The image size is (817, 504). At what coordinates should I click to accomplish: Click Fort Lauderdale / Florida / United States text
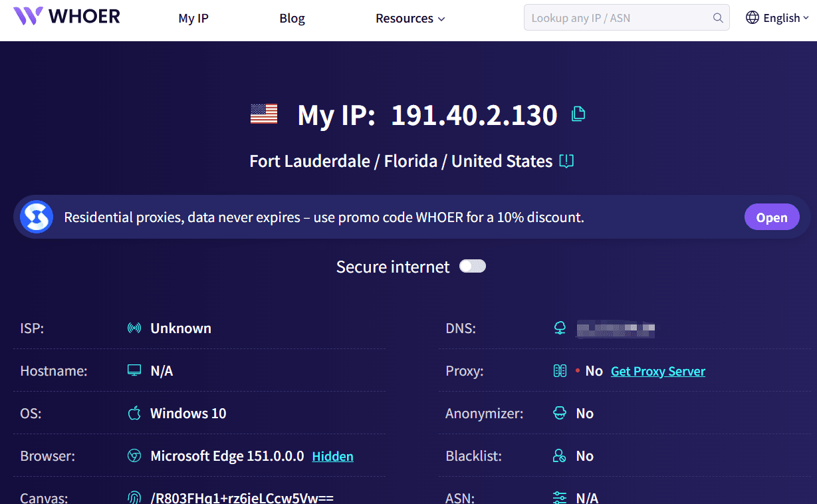click(x=401, y=161)
